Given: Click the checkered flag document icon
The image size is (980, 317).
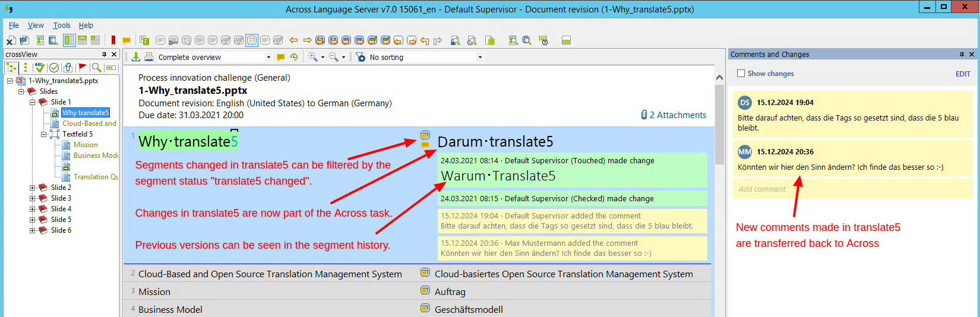Looking at the screenshot, I should tap(24, 40).
